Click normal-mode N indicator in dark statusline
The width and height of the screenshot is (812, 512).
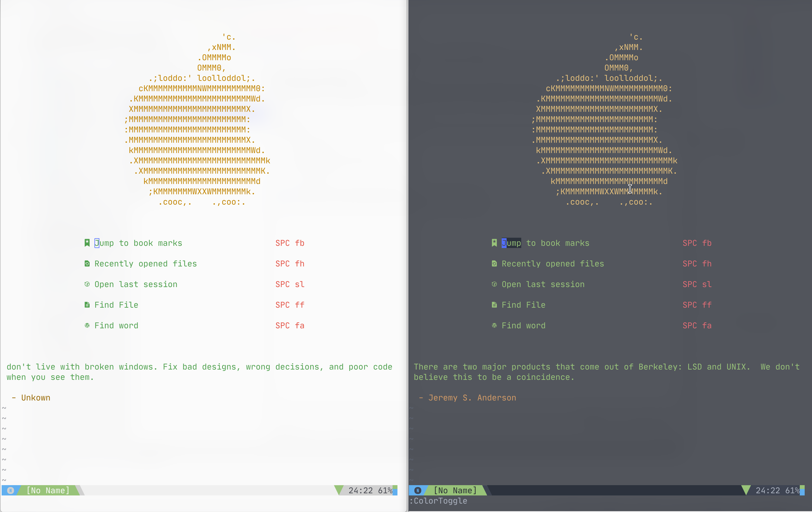tap(418, 490)
